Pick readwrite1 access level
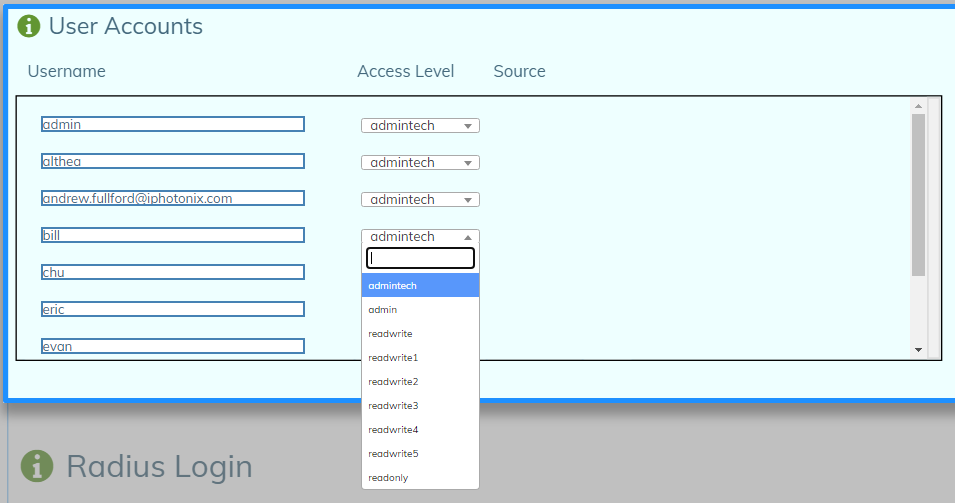955x503 pixels. [420, 358]
